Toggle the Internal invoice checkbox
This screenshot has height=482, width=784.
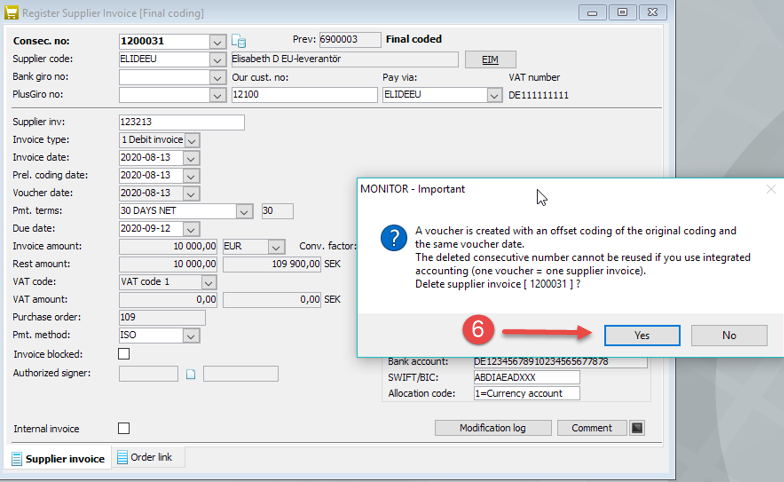coord(124,428)
